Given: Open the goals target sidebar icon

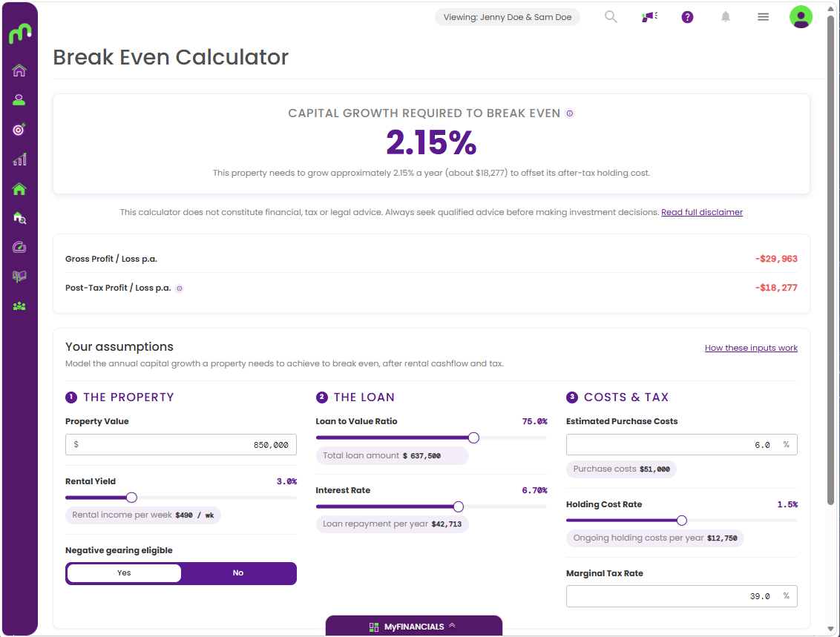Looking at the screenshot, I should (19, 130).
